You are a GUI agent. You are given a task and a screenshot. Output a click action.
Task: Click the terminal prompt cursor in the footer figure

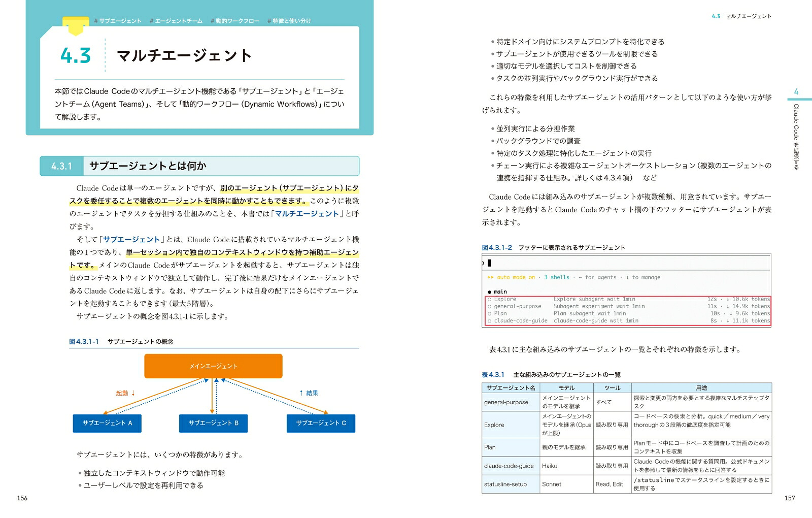(489, 263)
